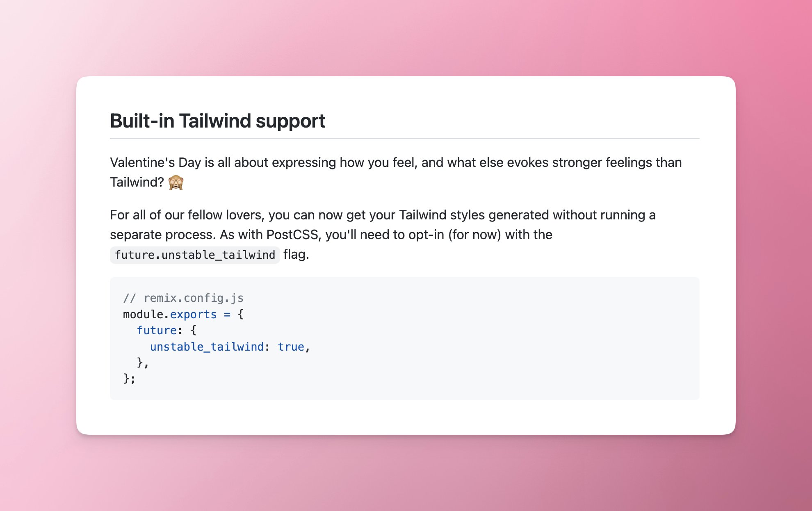This screenshot has height=511, width=812.
Task: Click the horizontal divider under the heading
Action: tap(405, 139)
